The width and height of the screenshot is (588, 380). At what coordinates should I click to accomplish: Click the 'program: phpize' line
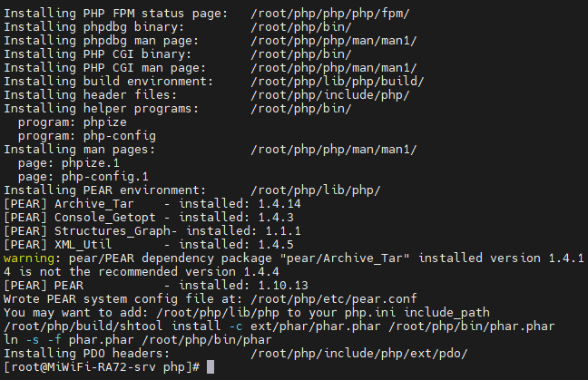[73, 122]
